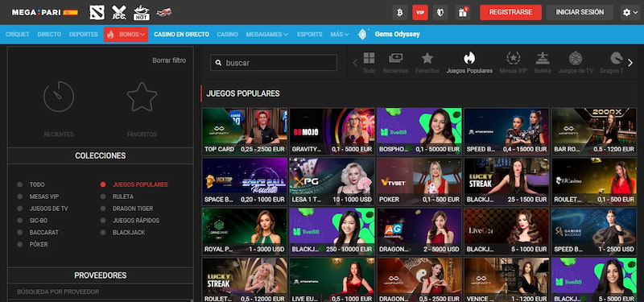Focus the buscar search field

pyautogui.click(x=274, y=63)
